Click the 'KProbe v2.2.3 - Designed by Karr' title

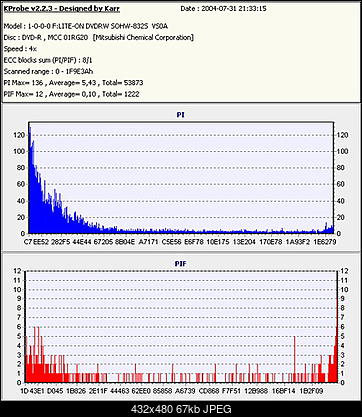(x=62, y=8)
